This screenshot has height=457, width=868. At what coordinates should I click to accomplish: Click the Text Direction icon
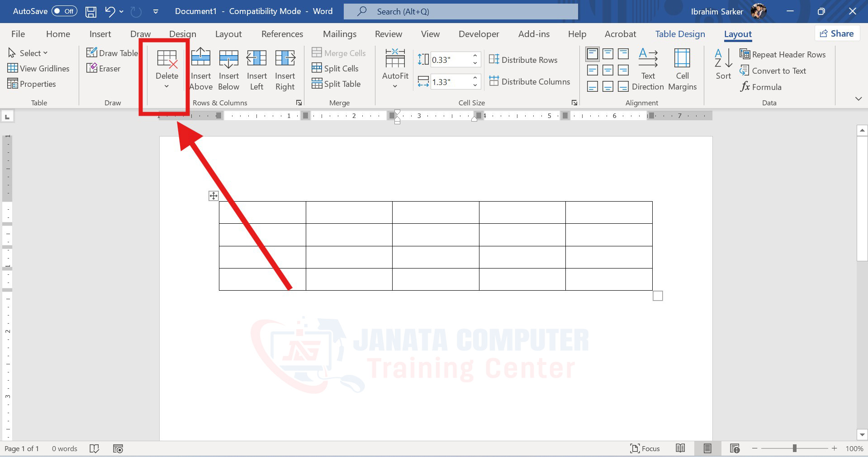pyautogui.click(x=648, y=69)
